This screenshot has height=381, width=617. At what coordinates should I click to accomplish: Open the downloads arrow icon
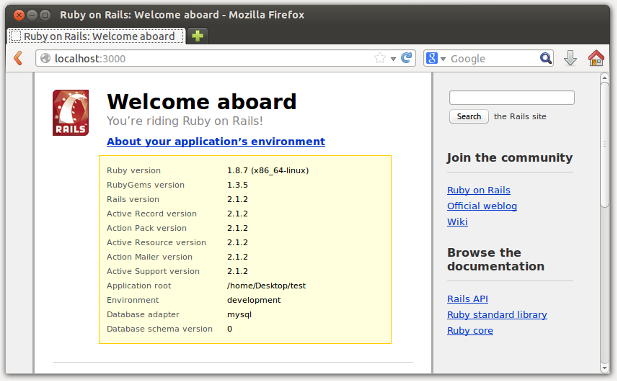point(570,58)
